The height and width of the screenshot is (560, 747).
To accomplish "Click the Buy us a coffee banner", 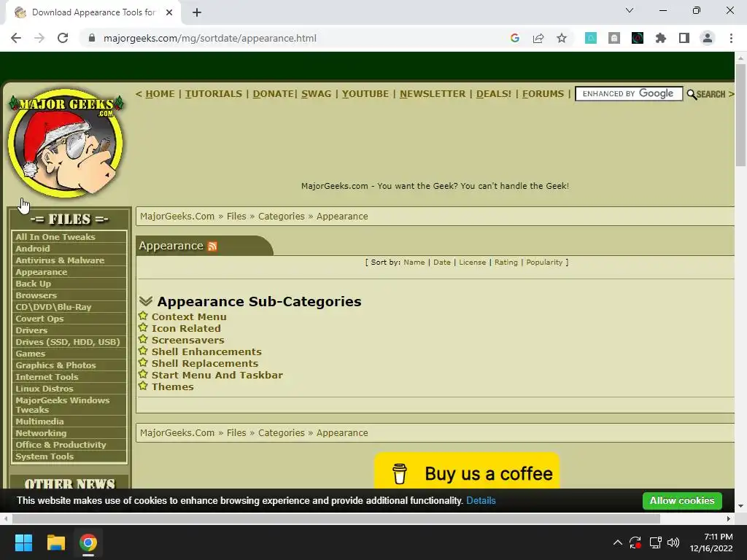I will (x=467, y=470).
